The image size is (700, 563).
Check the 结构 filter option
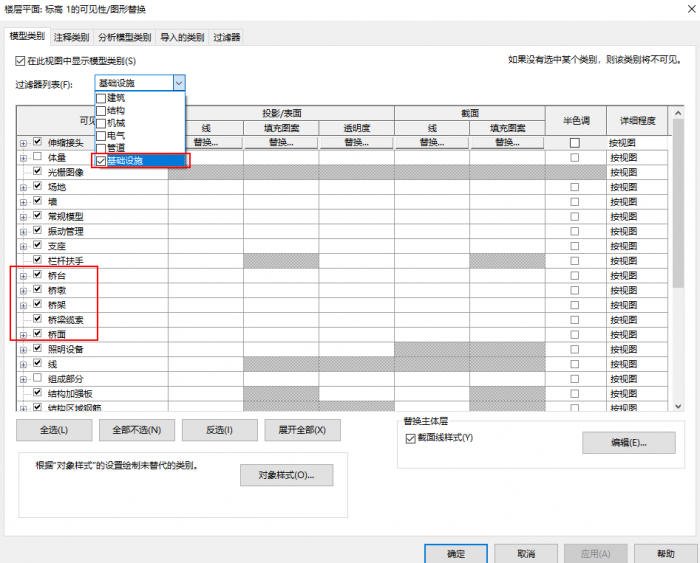pyautogui.click(x=100, y=110)
